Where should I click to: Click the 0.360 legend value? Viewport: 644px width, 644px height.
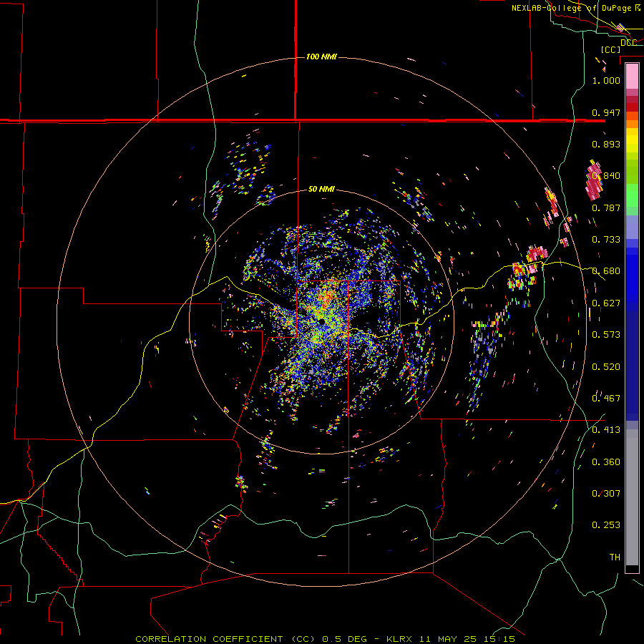coord(606,462)
